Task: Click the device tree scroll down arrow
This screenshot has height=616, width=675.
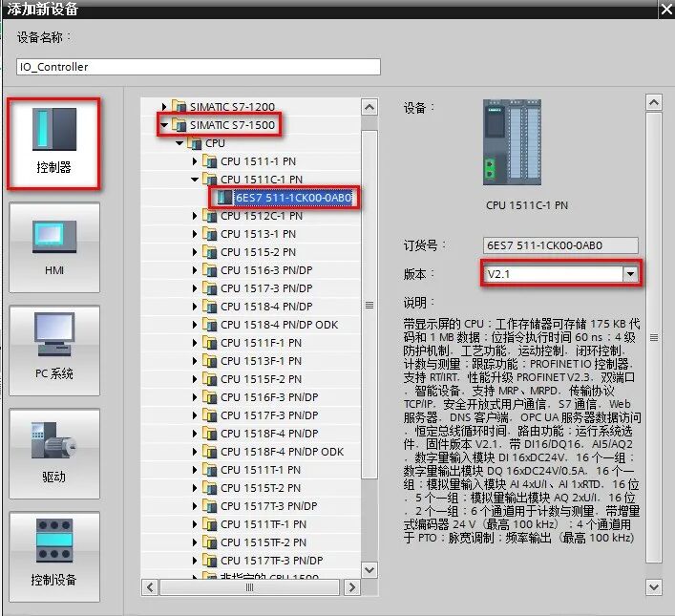Action: tap(369, 570)
